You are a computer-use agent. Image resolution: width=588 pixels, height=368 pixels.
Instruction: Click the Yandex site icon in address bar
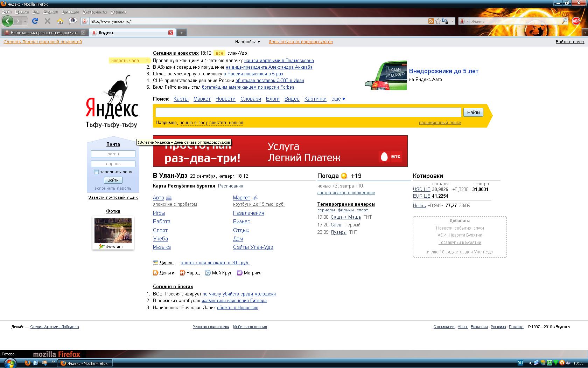click(x=84, y=21)
